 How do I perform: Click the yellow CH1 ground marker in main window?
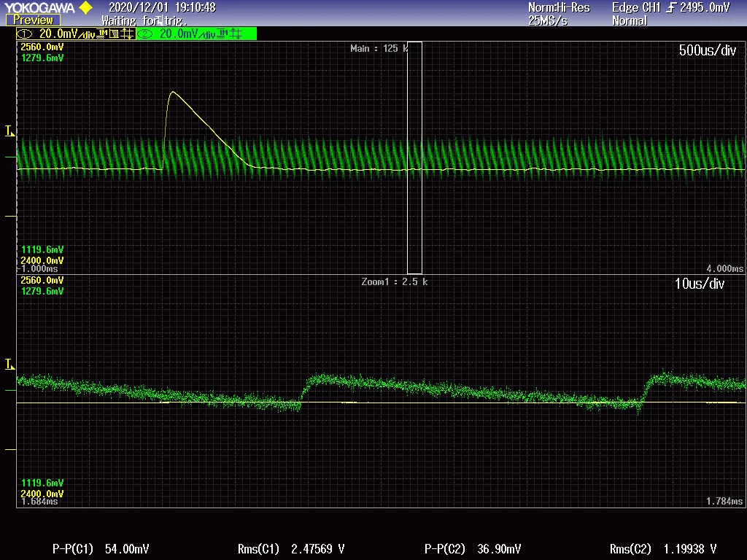coord(10,216)
